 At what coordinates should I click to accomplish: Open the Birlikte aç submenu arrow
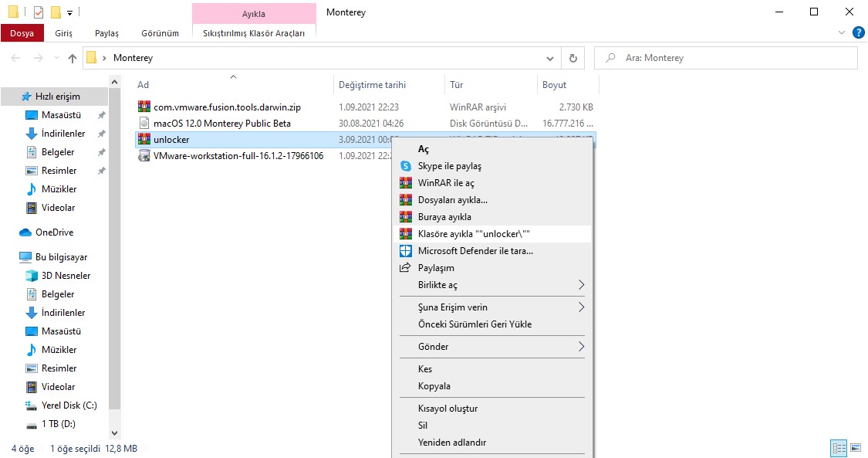coord(581,285)
